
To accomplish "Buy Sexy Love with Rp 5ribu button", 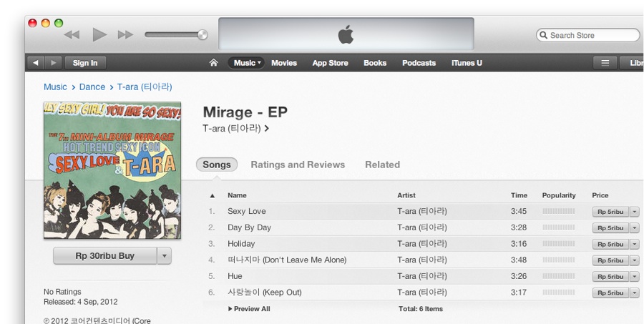I will (x=610, y=212).
